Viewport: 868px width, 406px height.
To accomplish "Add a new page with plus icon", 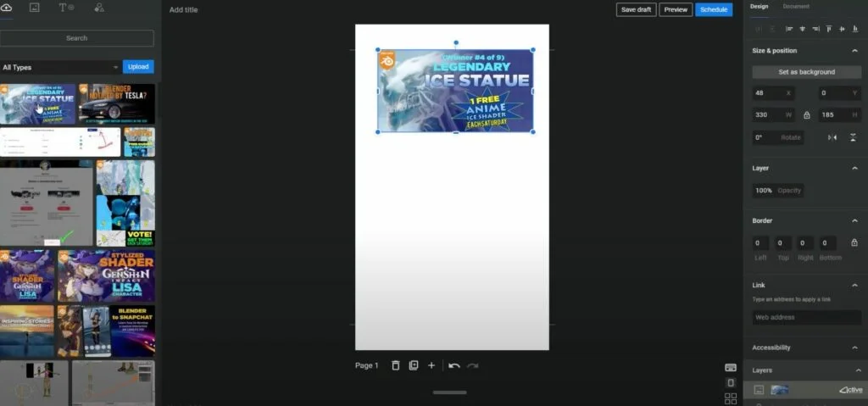I will [x=431, y=365].
